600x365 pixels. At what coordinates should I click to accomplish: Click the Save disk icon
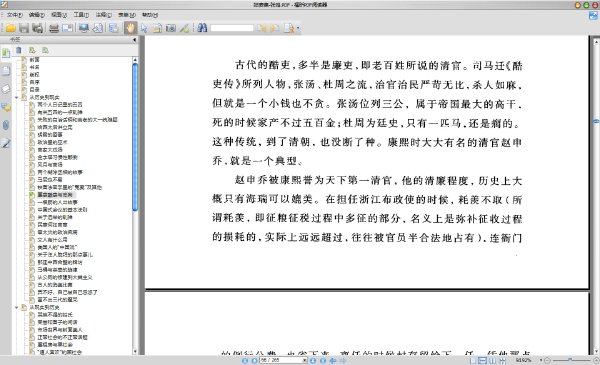(24, 28)
